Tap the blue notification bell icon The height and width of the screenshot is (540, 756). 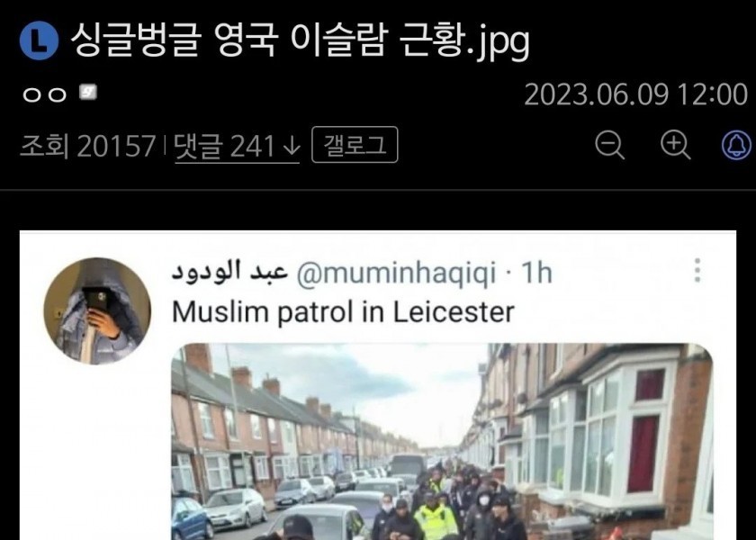737,145
